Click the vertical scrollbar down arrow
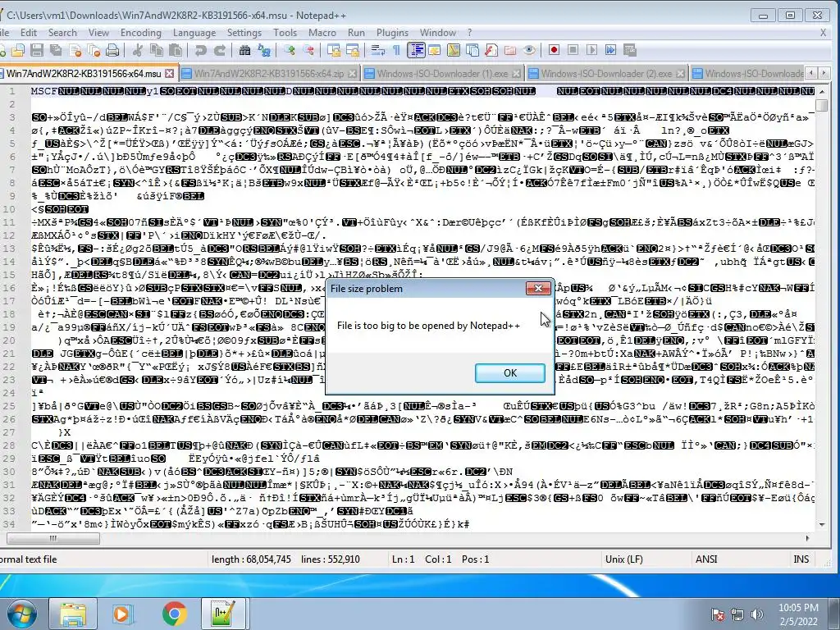840x630 pixels. coord(821,524)
